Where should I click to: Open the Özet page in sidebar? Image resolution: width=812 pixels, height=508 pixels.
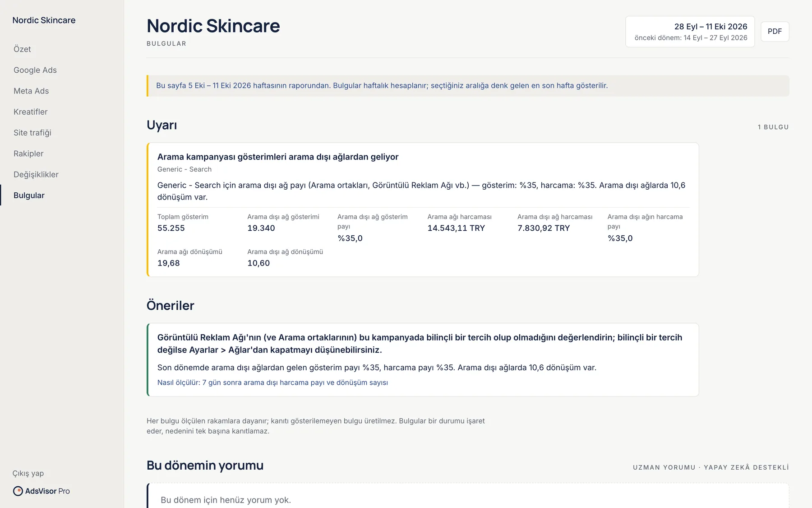click(x=22, y=49)
